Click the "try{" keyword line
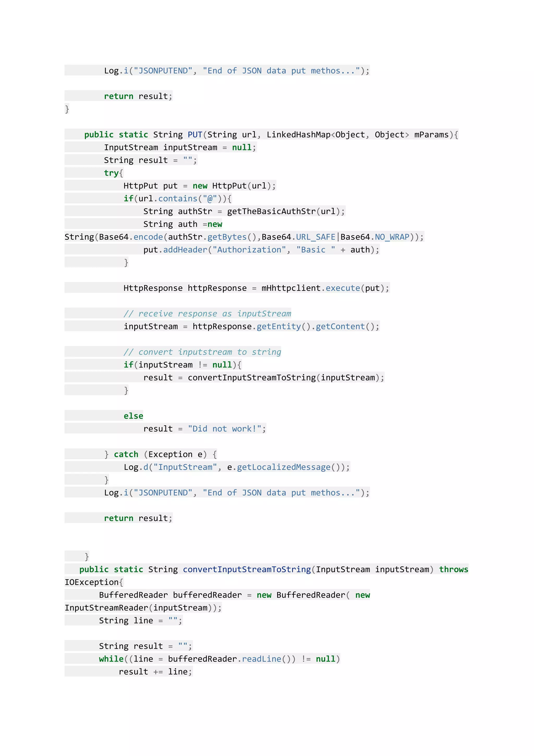The width and height of the screenshot is (534, 756). coord(113,173)
